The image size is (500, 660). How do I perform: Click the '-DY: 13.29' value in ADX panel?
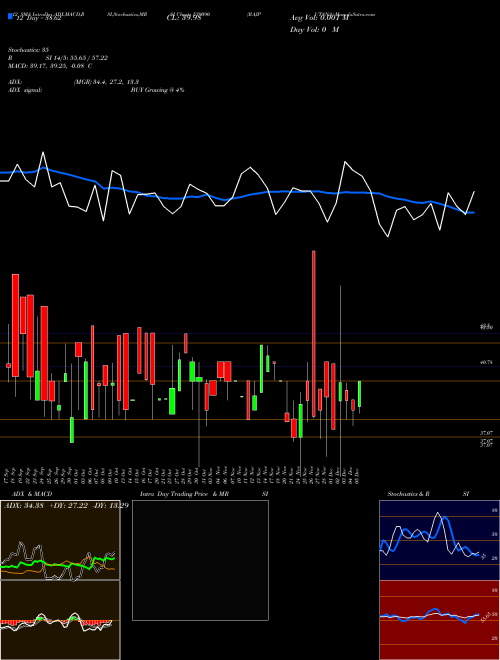109,506
